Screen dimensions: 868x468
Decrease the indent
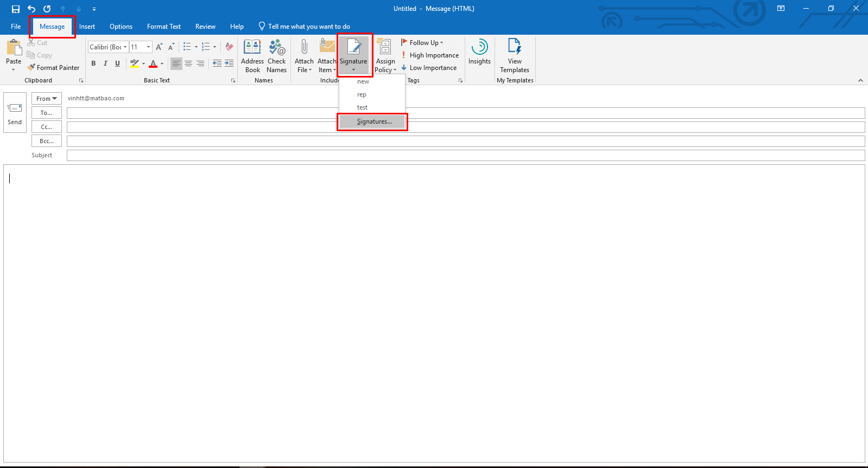click(x=217, y=63)
